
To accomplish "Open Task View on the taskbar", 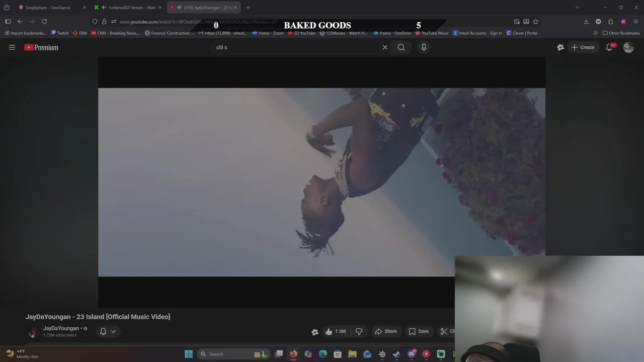I will tap(279, 354).
